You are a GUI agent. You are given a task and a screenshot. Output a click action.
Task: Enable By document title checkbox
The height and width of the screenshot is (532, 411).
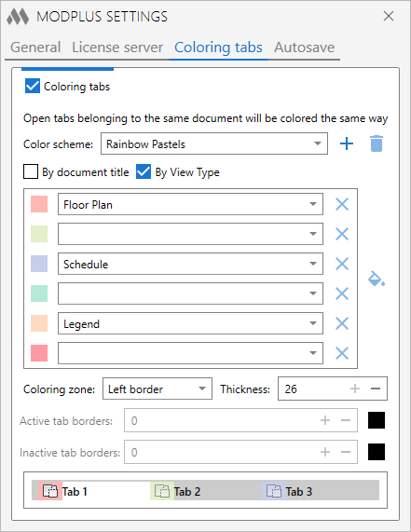pos(31,171)
